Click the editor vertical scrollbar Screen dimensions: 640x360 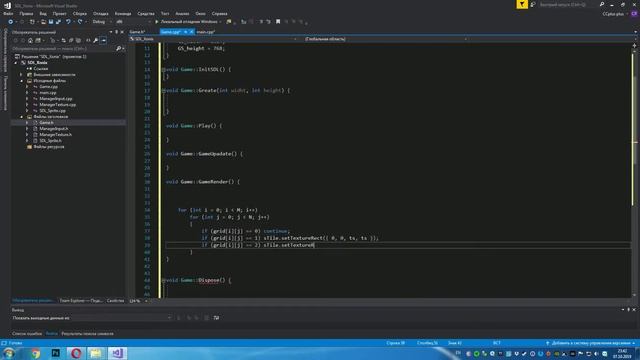click(635, 169)
